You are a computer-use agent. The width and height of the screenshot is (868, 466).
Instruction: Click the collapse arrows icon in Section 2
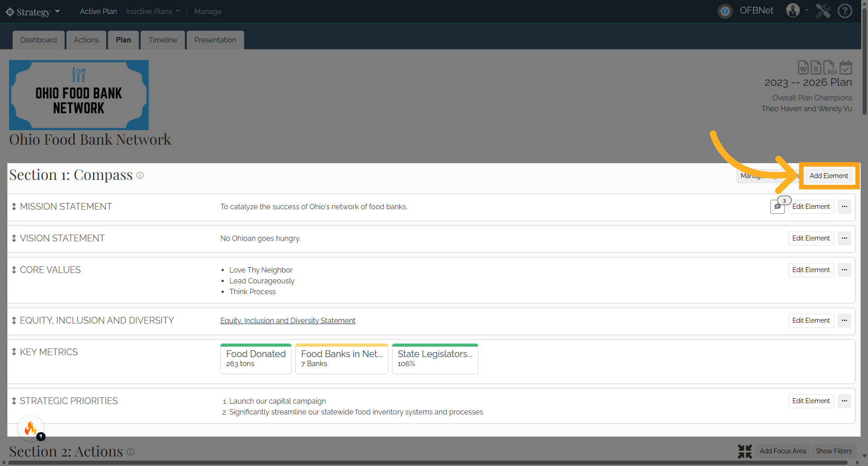[x=745, y=451]
